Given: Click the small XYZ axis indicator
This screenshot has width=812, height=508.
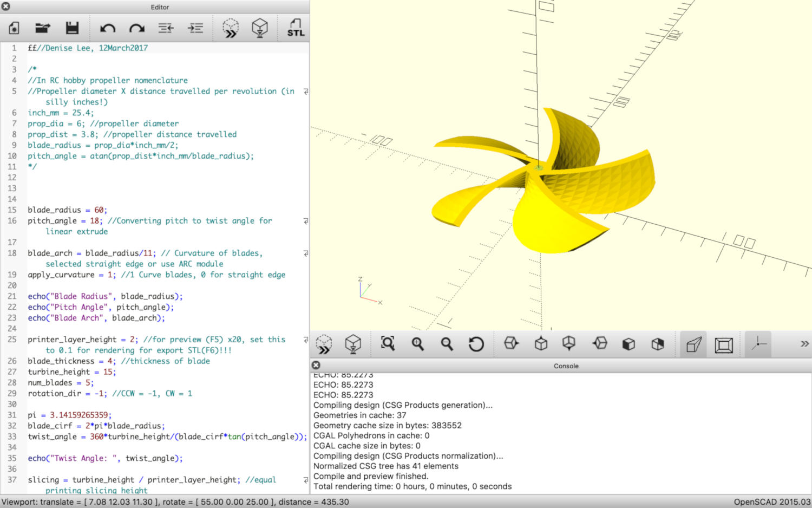Looking at the screenshot, I should pyautogui.click(x=370, y=291).
